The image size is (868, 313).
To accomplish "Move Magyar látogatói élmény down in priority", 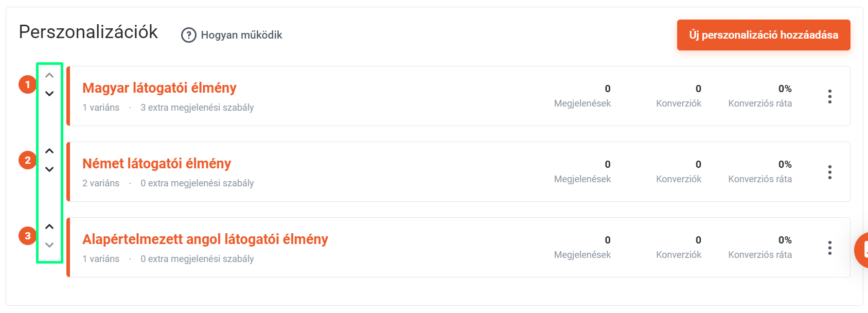I will [49, 94].
